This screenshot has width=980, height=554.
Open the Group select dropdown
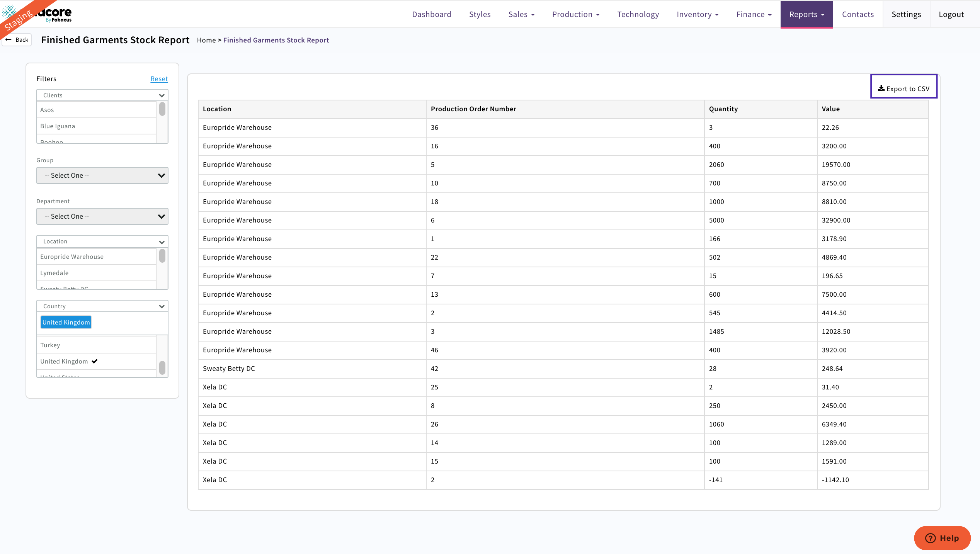(x=102, y=175)
